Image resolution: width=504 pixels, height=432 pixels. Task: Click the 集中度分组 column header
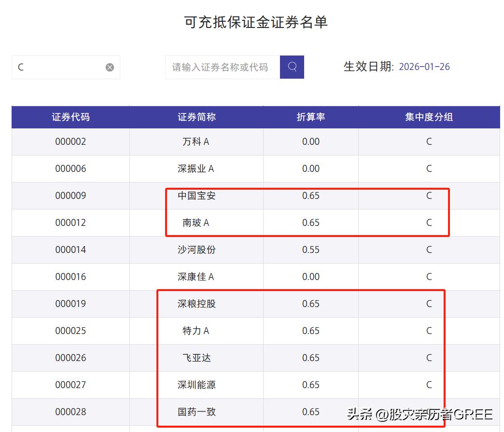tap(429, 117)
